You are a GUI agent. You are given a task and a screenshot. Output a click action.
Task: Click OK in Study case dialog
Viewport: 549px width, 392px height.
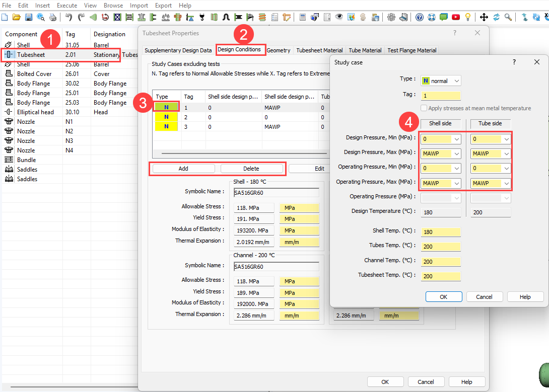point(443,297)
